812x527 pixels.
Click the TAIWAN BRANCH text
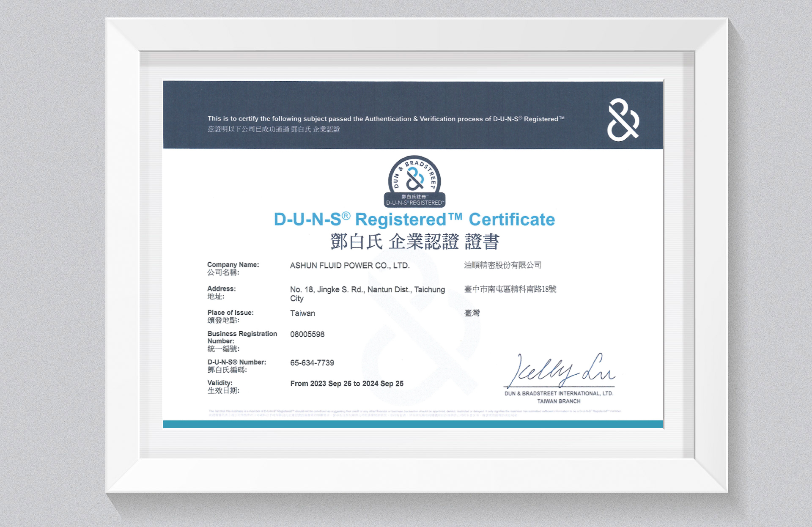(x=559, y=401)
